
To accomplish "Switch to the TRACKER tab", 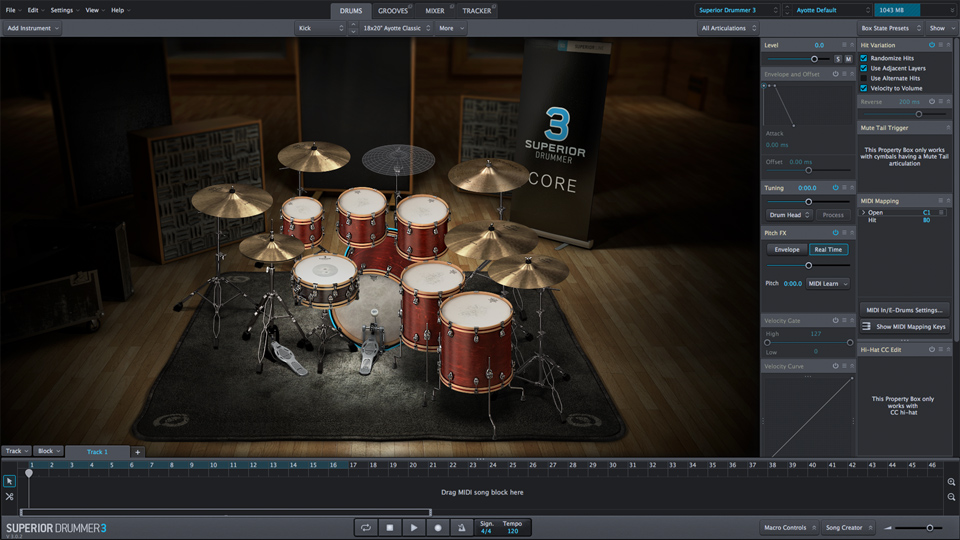I will click(476, 10).
